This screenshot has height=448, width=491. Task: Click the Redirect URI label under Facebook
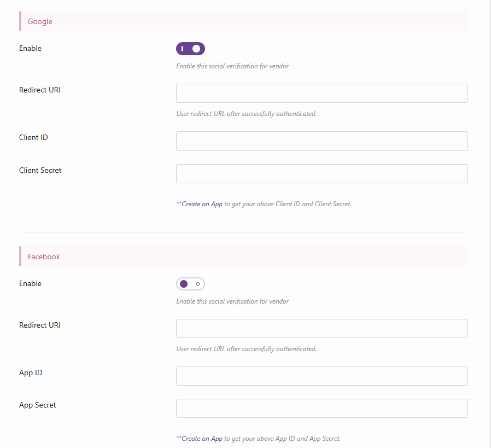pos(39,325)
